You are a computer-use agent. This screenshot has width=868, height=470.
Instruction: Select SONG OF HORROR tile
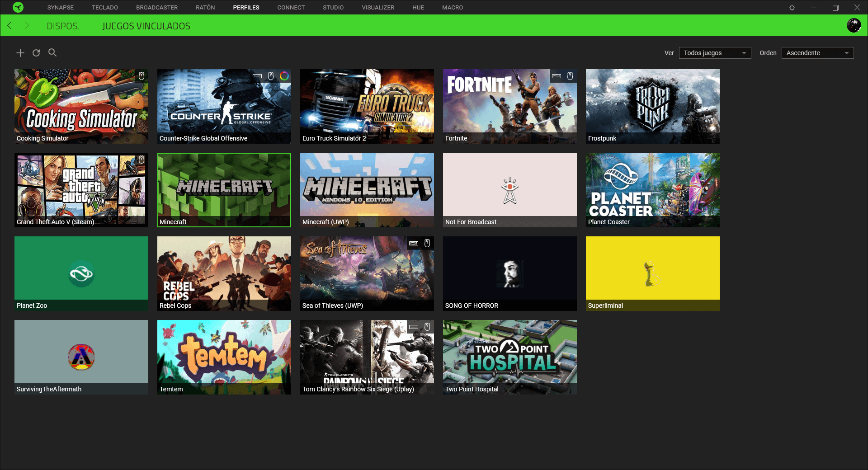(510, 273)
